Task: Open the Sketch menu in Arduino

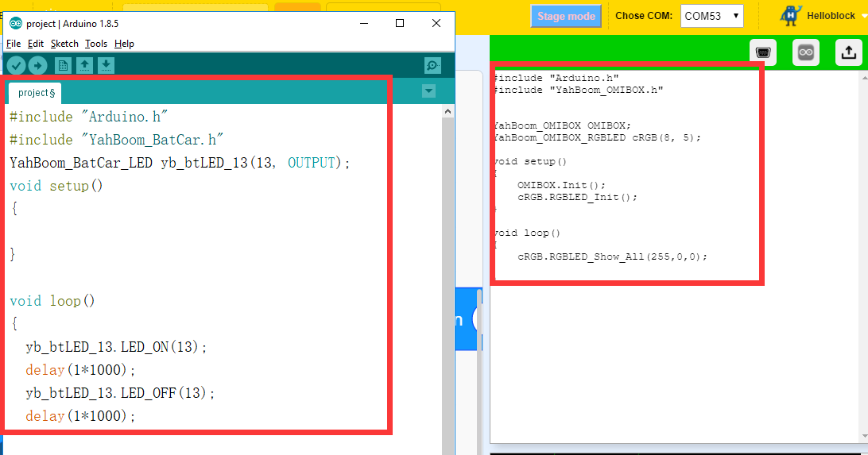Action: coord(64,44)
